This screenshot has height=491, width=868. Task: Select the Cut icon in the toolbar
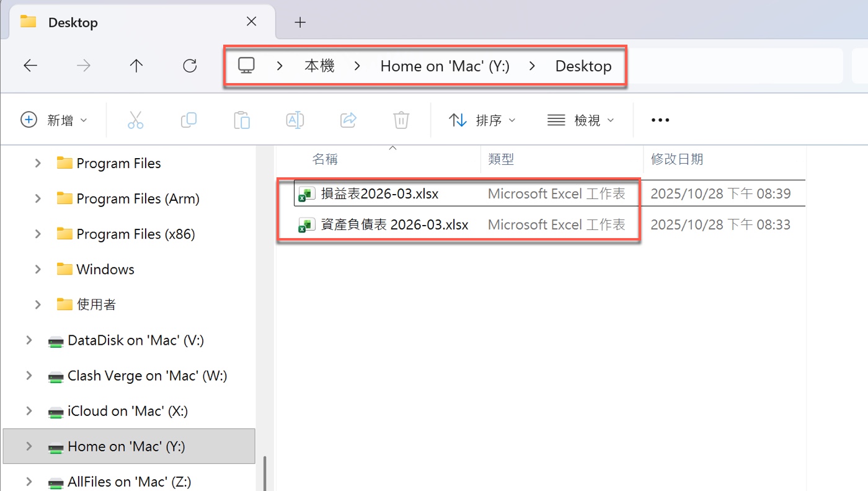click(136, 120)
